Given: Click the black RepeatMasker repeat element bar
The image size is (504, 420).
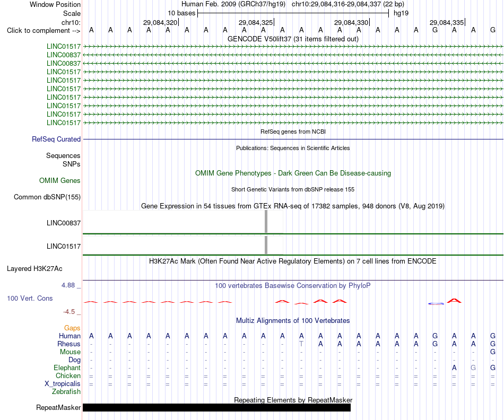Looking at the screenshot, I should pyautogui.click(x=216, y=407).
